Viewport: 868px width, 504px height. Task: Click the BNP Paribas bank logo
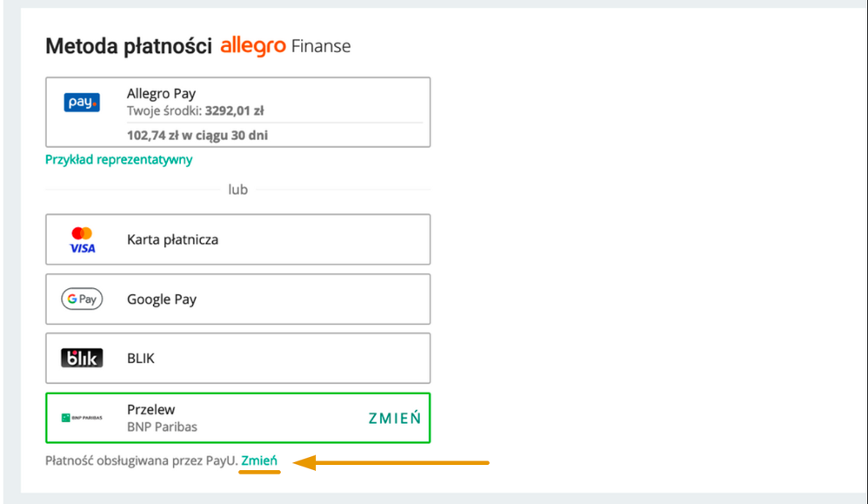click(82, 418)
